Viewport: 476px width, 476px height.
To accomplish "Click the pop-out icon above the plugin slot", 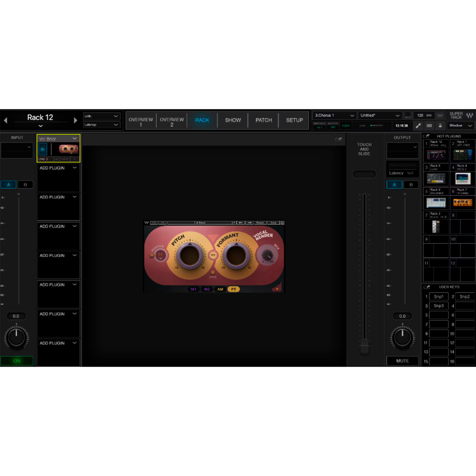I will tap(339, 139).
